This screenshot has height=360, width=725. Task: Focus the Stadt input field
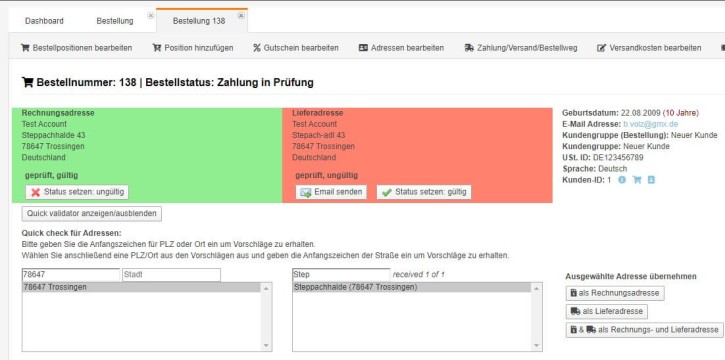click(x=172, y=275)
